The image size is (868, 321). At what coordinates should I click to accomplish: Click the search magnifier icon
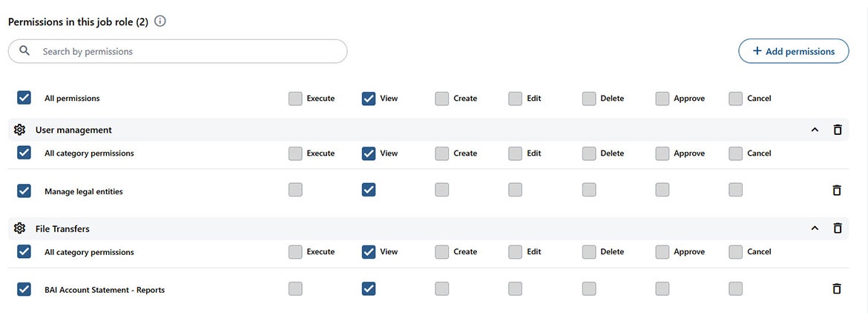coord(24,51)
